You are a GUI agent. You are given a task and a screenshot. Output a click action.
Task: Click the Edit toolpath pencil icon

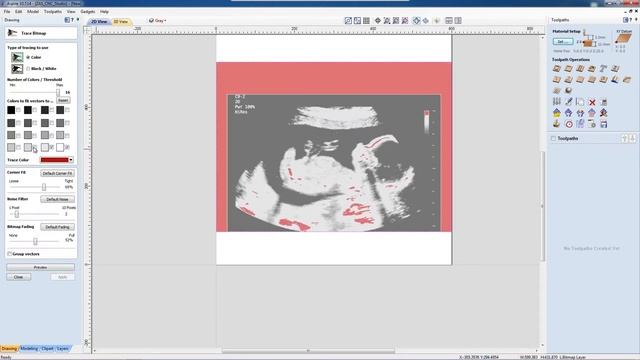[569, 102]
